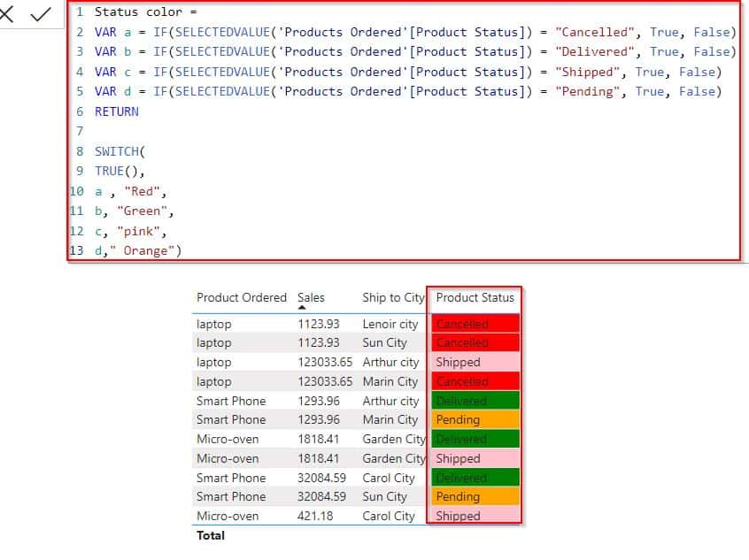Viewport: 749px width, 560px height.
Task: Select the pink Shipped cell for laptop Arthur city
Action: pos(475,362)
